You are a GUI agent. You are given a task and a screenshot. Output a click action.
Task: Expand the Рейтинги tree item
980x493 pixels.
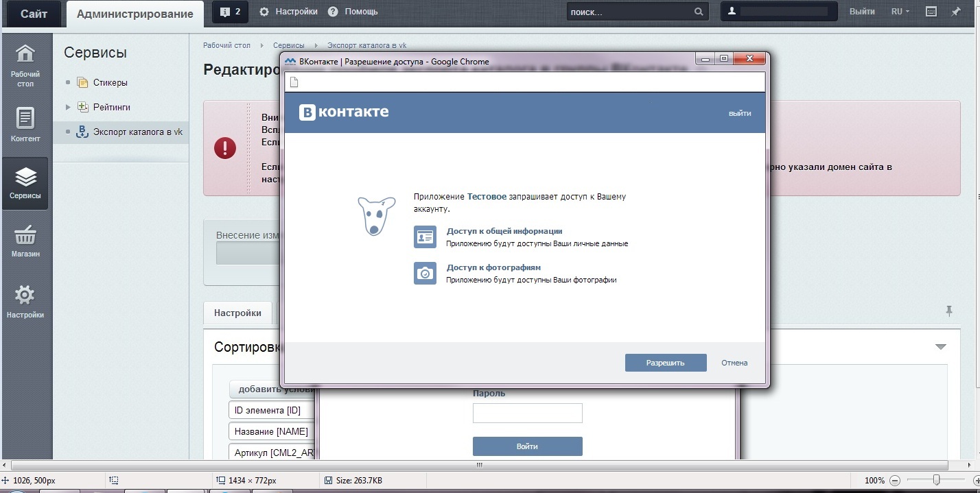(x=69, y=107)
